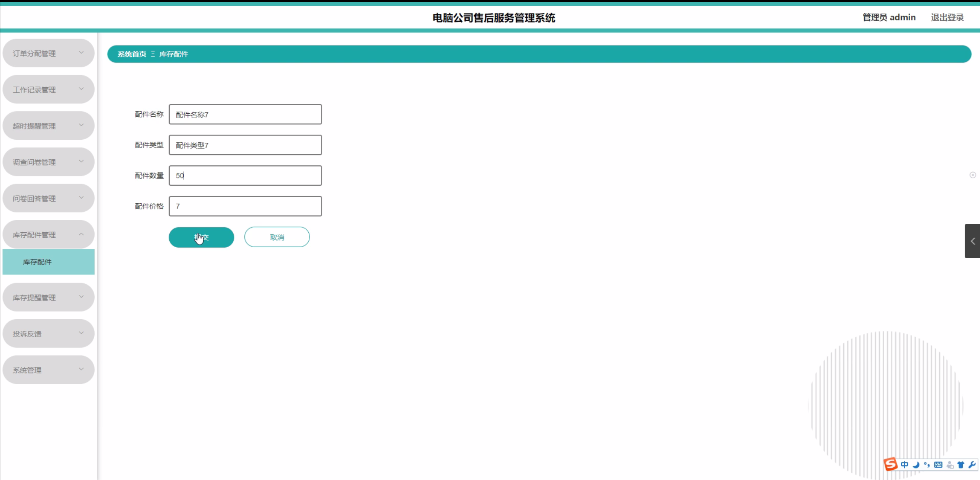
Task: Open the 系统管理 sidebar menu
Action: 48,370
